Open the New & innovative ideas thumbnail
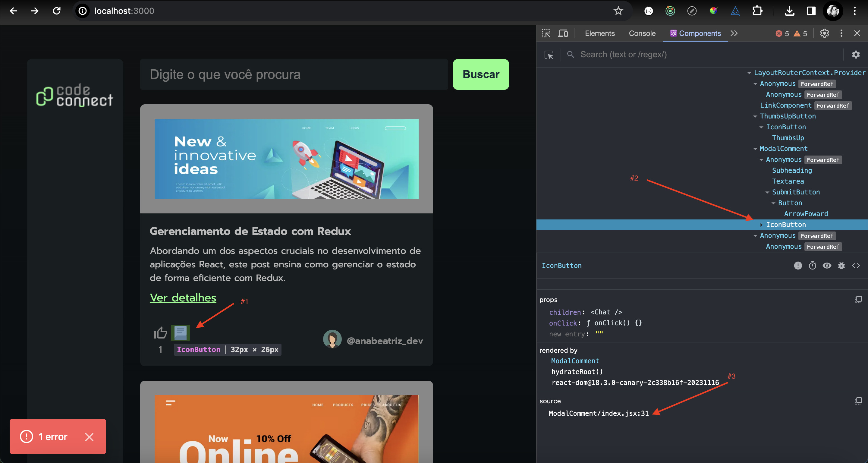Screen dimensions: 868x463 click(286, 159)
